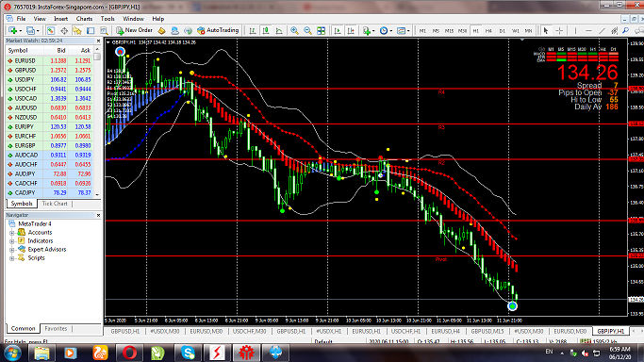Toggle the AutoTrading button
This screenshot has height=362, width=644.
pyautogui.click(x=218, y=30)
